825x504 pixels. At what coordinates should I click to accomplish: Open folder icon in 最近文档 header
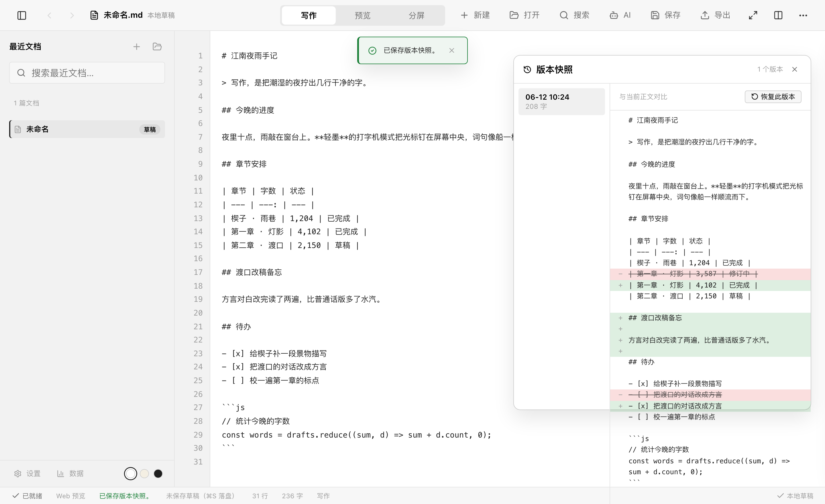point(157,47)
